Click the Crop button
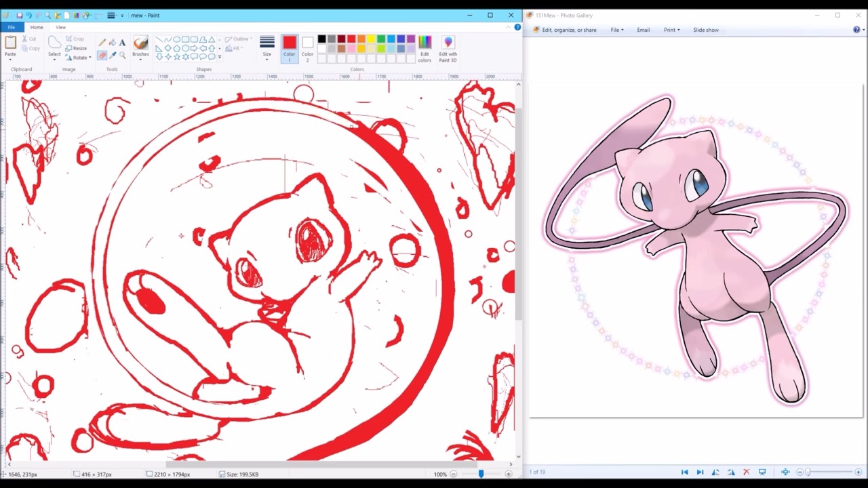This screenshot has height=488, width=868. 75,39
